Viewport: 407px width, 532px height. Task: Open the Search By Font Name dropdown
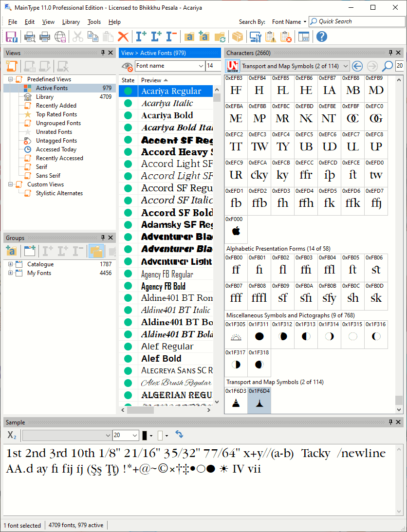pyautogui.click(x=289, y=22)
